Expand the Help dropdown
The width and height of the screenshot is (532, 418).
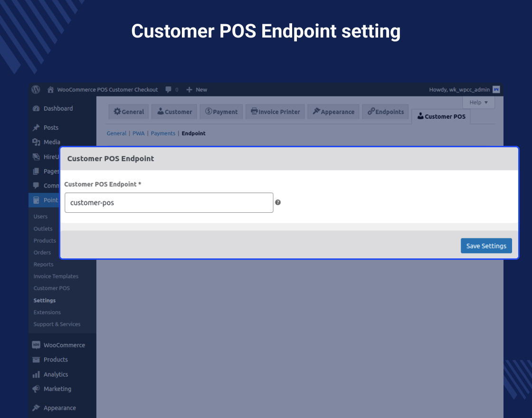478,102
